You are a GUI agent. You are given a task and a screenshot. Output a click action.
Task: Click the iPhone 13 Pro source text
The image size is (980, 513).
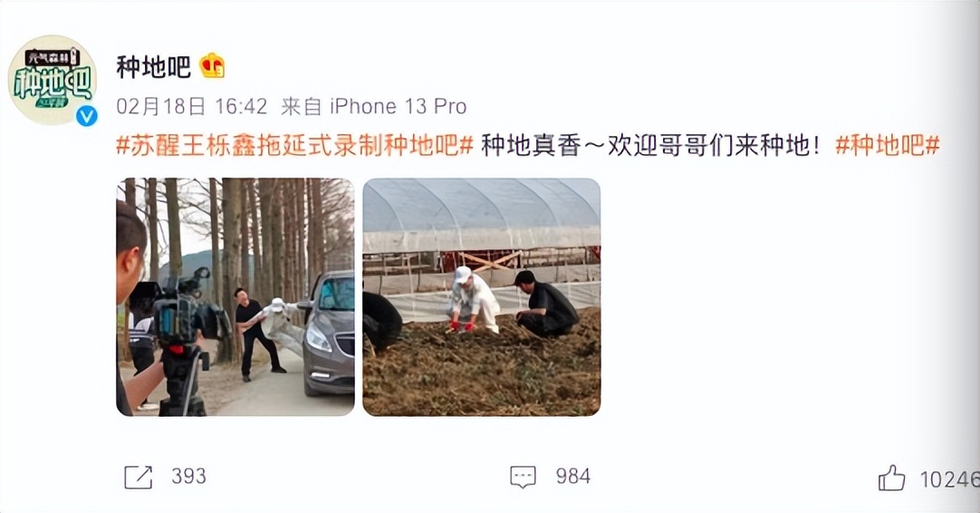[399, 106]
